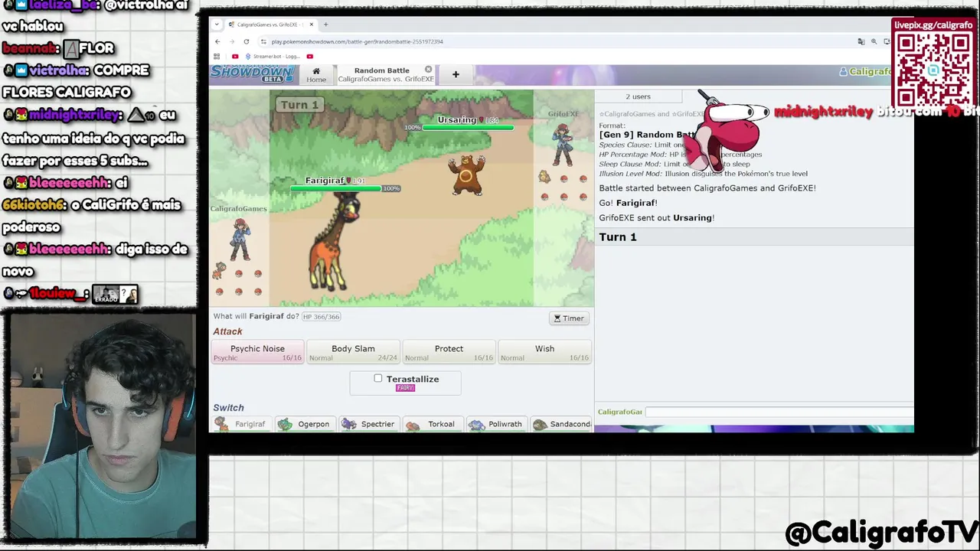Click the site info icon in address bar
This screenshot has height=551, width=980.
(263, 41)
